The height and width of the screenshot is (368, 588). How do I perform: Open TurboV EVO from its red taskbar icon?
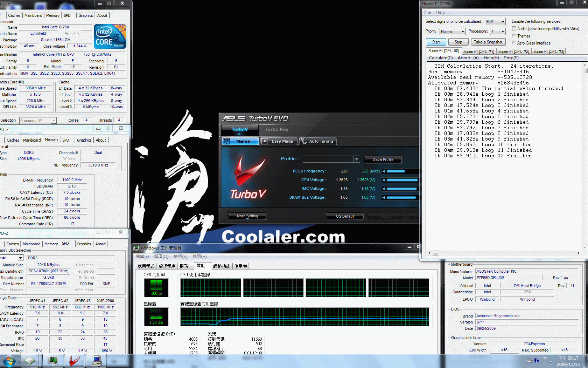click(x=74, y=361)
